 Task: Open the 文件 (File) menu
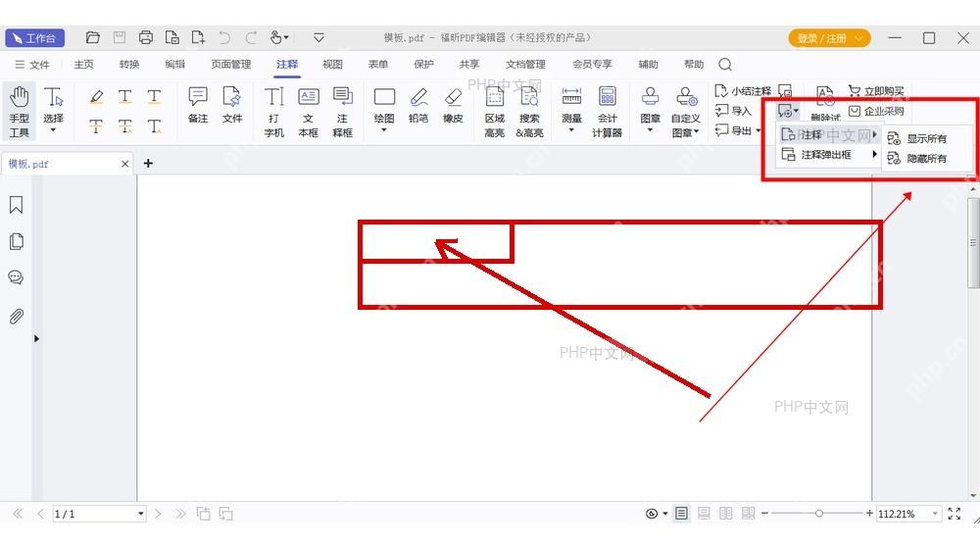click(x=32, y=65)
